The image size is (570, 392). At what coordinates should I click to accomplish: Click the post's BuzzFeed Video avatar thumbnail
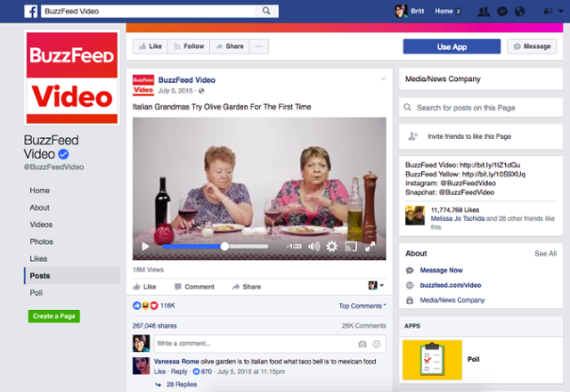pyautogui.click(x=143, y=86)
